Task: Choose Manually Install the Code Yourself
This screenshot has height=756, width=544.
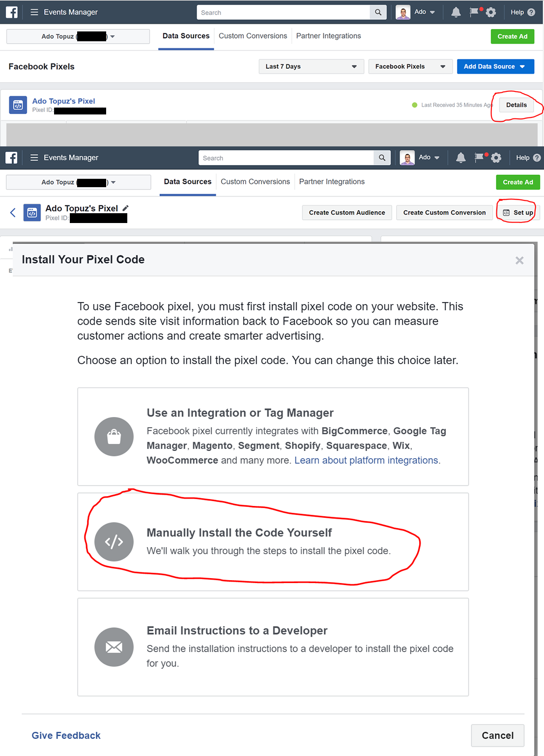Action: (x=273, y=542)
